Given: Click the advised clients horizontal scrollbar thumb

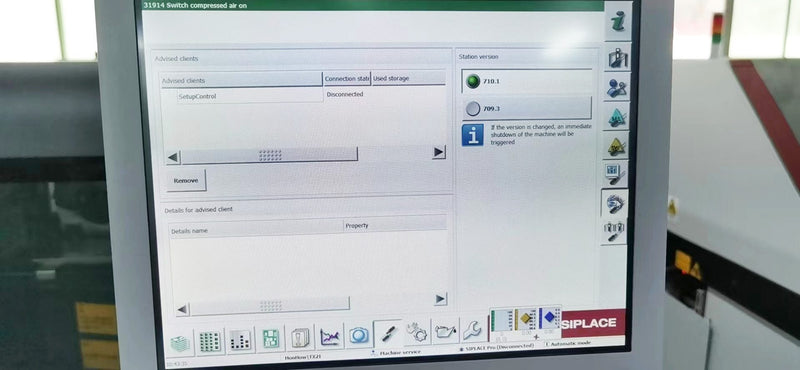Looking at the screenshot, I should pos(269,155).
